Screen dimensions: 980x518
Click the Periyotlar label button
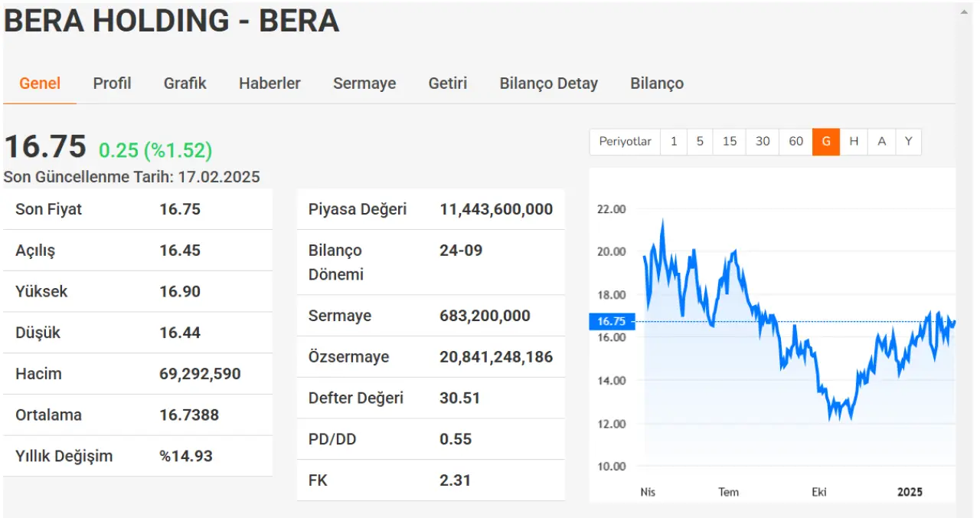[625, 142]
